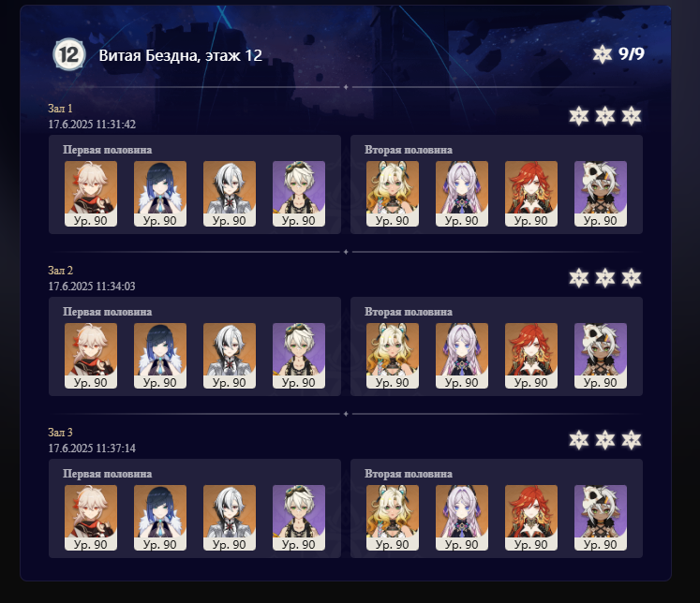Click the floor 12 badge icon

click(x=68, y=54)
